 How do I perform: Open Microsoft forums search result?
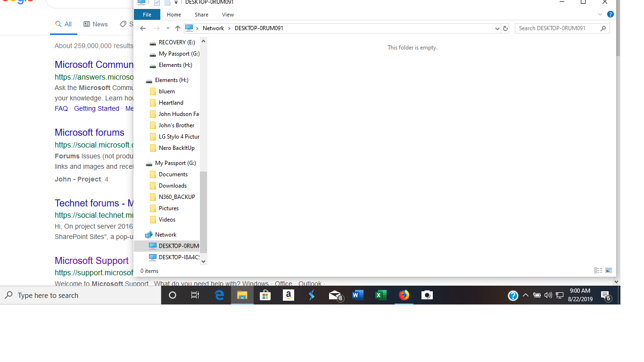click(90, 132)
